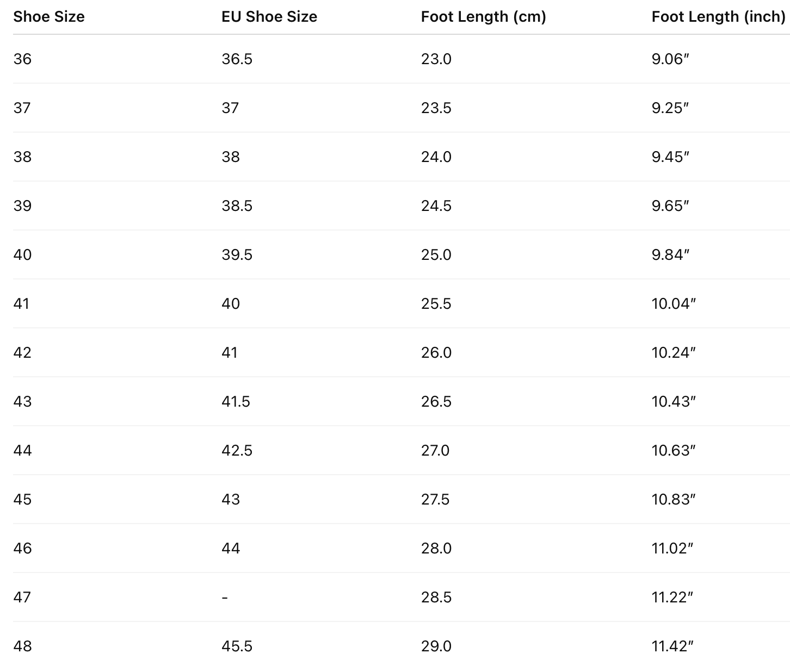Click the 25.0 cm foot length cell
The image size is (790, 672).
[x=436, y=254]
